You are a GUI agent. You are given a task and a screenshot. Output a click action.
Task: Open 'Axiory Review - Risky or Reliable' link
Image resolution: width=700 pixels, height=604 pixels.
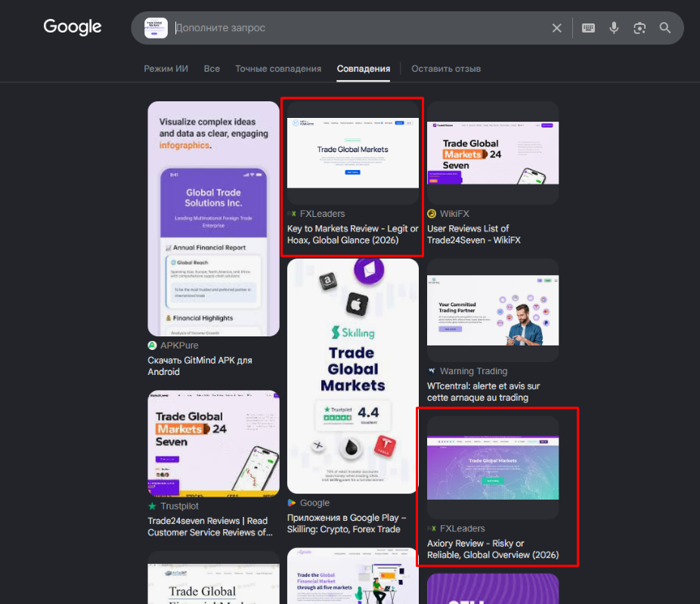(493, 549)
